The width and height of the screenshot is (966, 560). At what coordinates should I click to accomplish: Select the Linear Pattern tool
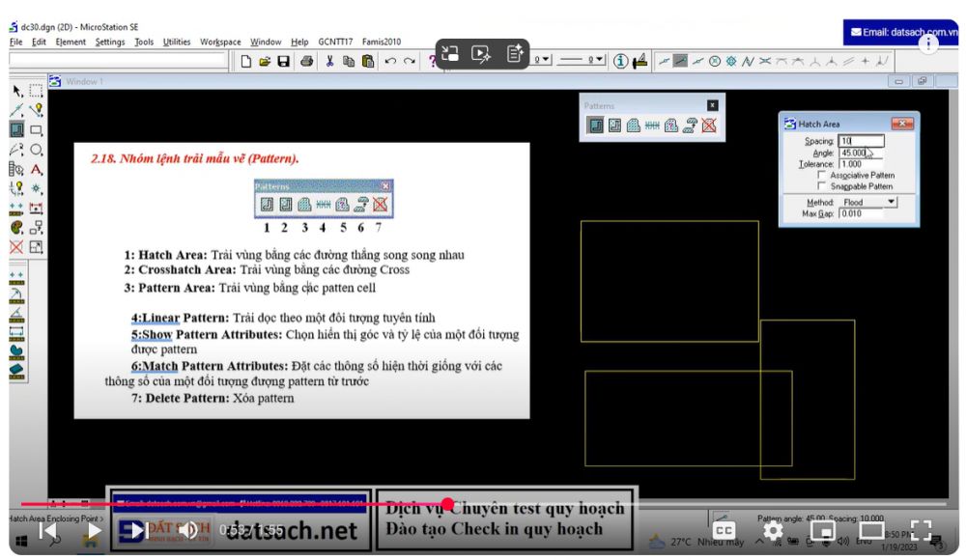coord(652,124)
